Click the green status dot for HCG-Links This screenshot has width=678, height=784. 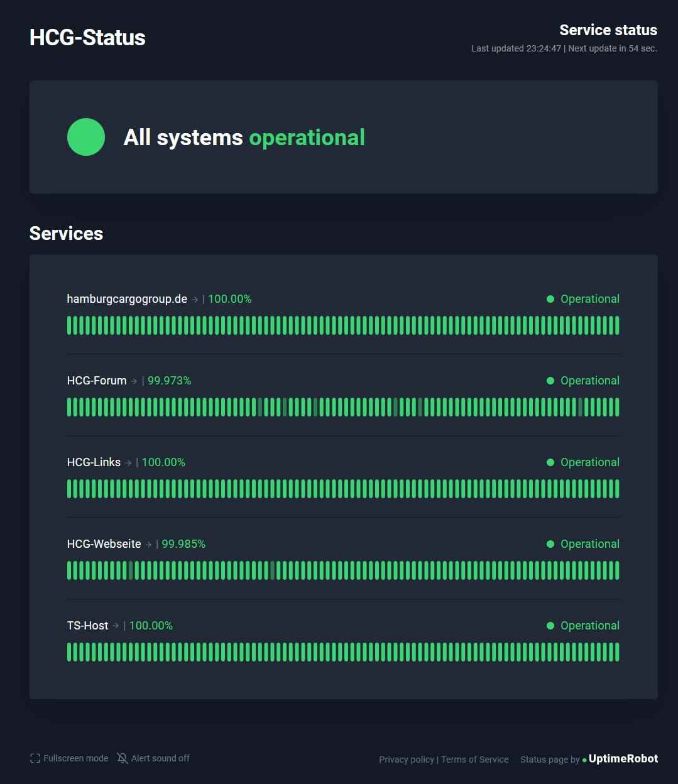click(550, 462)
